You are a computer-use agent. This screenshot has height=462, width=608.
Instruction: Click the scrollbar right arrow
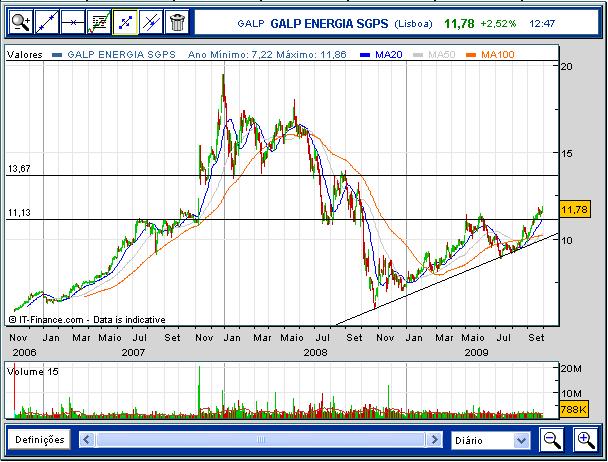(x=434, y=440)
